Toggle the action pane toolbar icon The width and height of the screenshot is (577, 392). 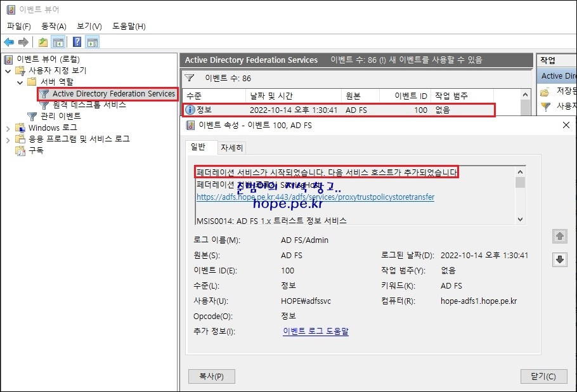coord(93,42)
